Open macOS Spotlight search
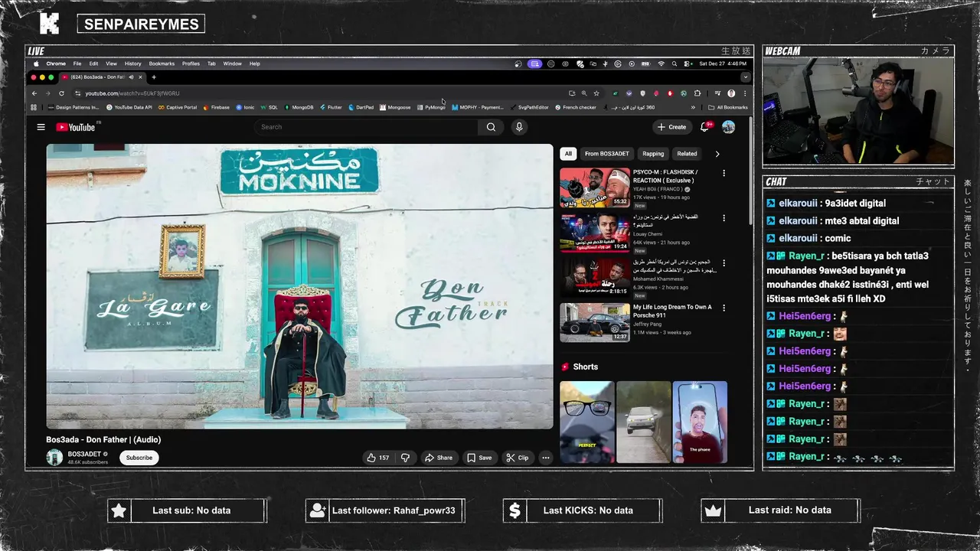 pos(674,64)
